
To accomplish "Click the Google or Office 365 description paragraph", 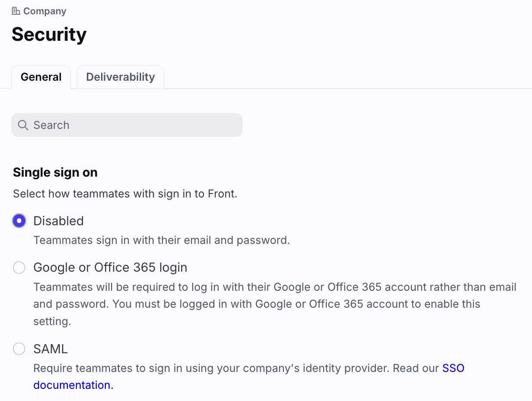I will point(275,304).
